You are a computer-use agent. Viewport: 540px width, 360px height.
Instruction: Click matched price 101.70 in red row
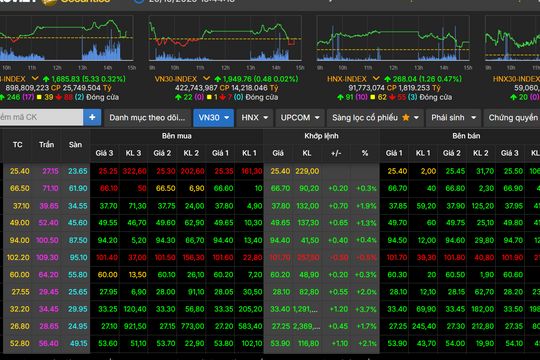(280, 257)
